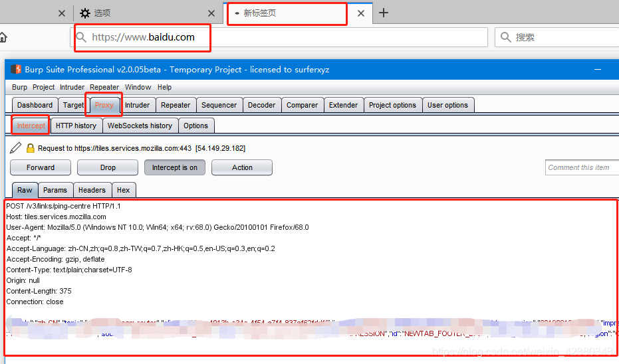Click the Drop button
This screenshot has width=619, height=364.
click(108, 167)
